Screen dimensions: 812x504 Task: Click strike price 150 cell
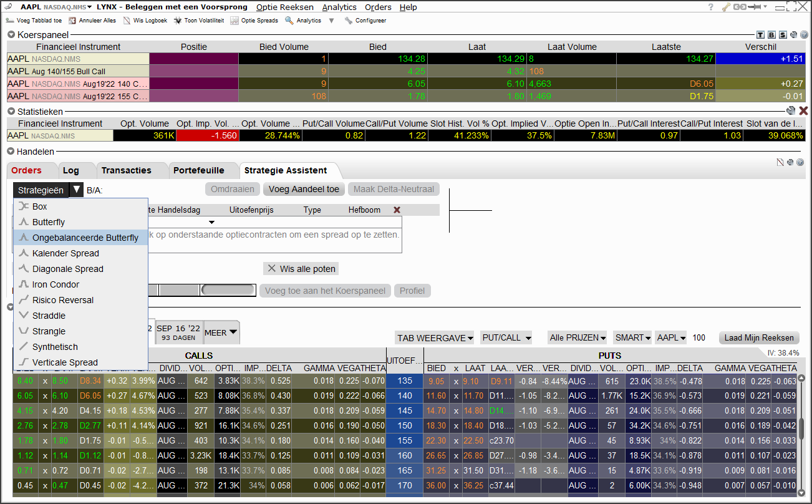(x=404, y=425)
